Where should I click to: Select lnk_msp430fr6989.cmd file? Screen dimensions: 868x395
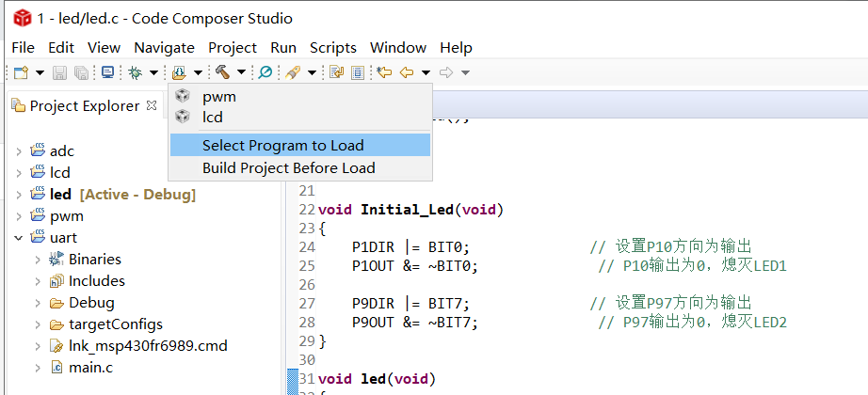[x=148, y=346]
